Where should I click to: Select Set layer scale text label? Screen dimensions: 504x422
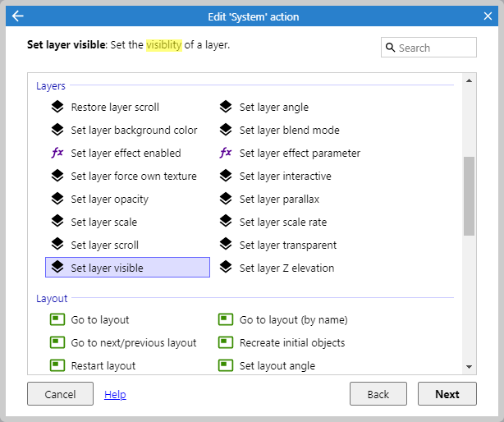tap(103, 222)
